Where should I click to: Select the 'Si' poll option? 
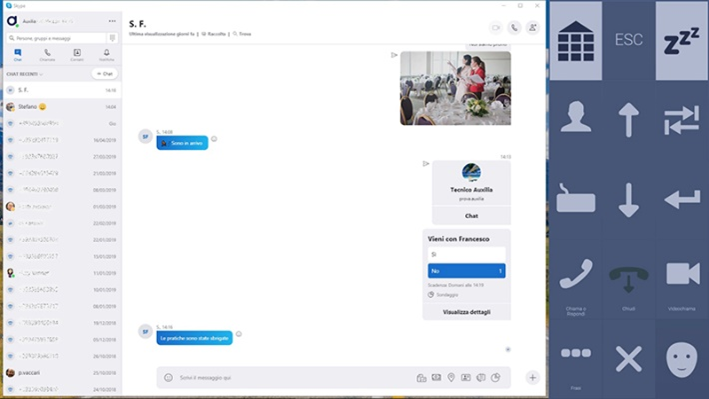[x=466, y=254]
